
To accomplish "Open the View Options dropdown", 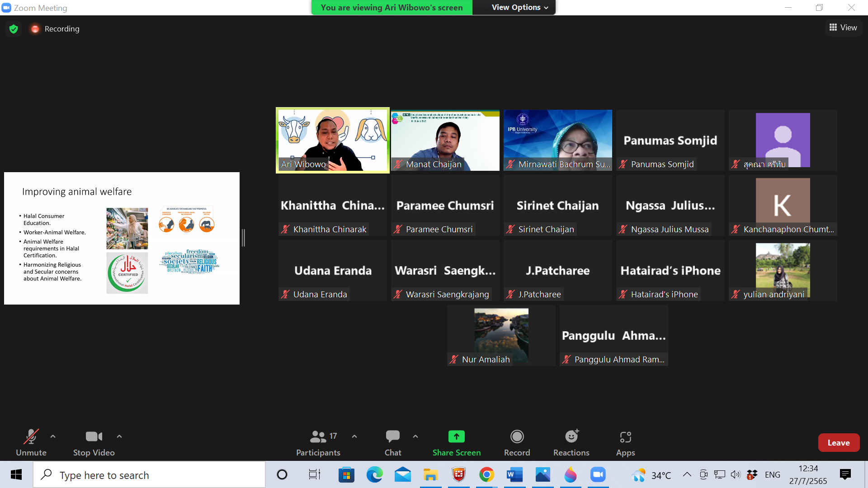I will pos(519,7).
